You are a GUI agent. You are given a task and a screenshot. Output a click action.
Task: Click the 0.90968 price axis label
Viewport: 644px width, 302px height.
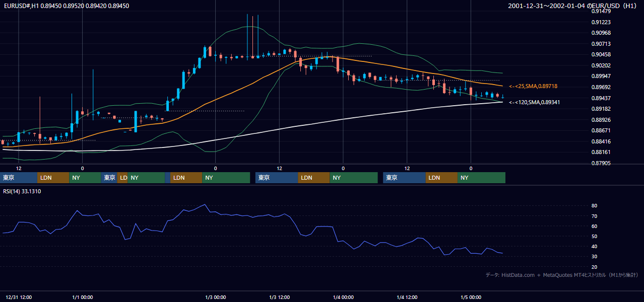601,33
